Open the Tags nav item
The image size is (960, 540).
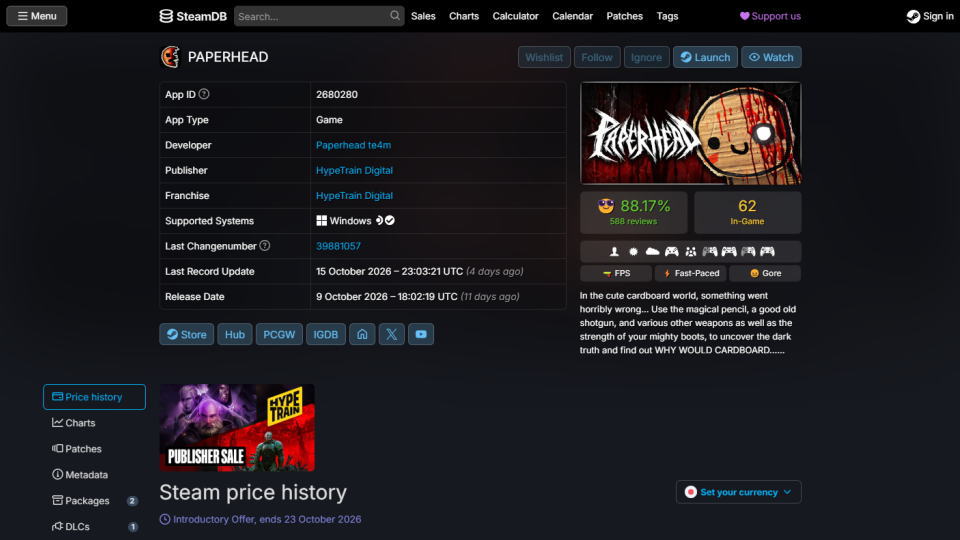click(x=667, y=16)
